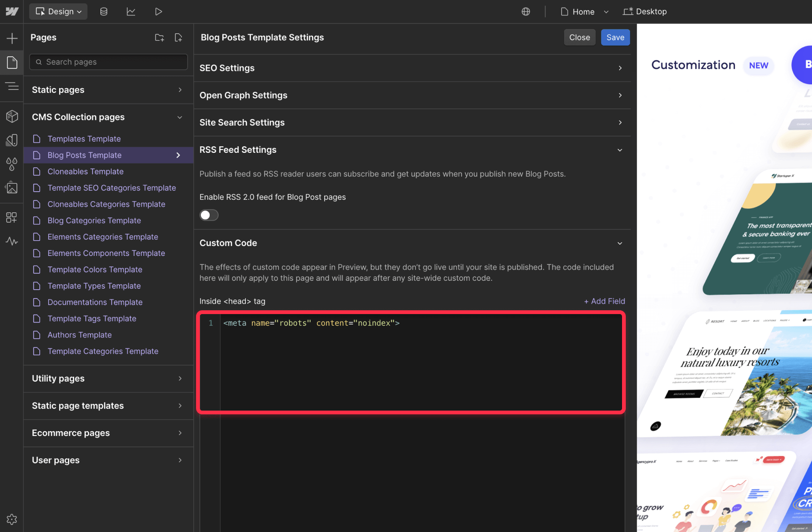Create new page folder icon
The width and height of the screenshot is (812, 532).
click(x=159, y=37)
